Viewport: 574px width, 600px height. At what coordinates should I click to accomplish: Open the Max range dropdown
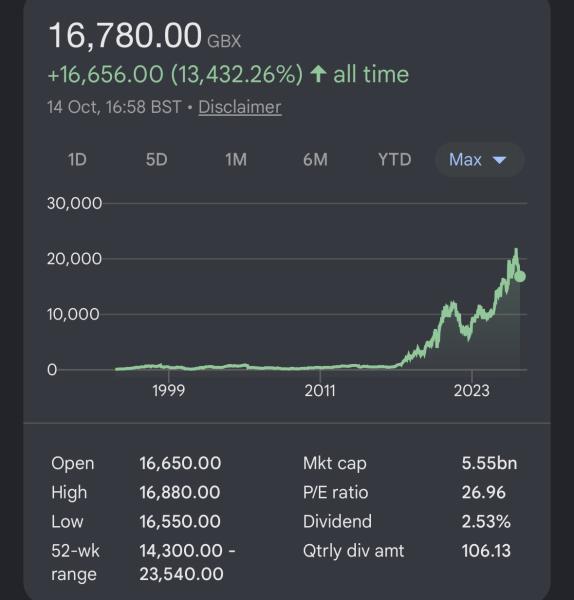pos(479,160)
